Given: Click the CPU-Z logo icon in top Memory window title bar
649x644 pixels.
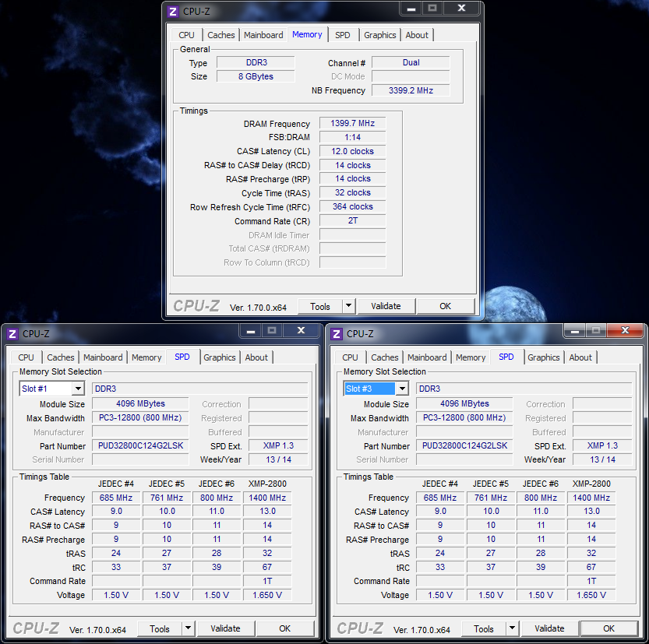Looking at the screenshot, I should pos(173,11).
